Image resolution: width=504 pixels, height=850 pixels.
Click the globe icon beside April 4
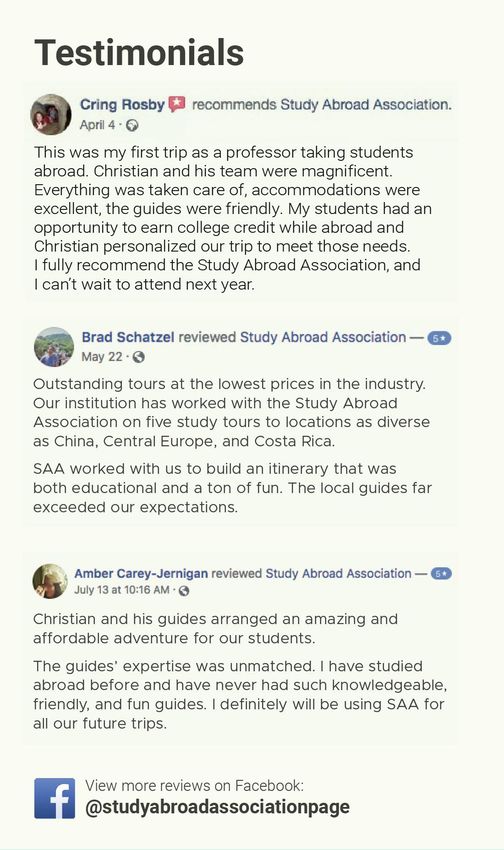[x=132, y=125]
